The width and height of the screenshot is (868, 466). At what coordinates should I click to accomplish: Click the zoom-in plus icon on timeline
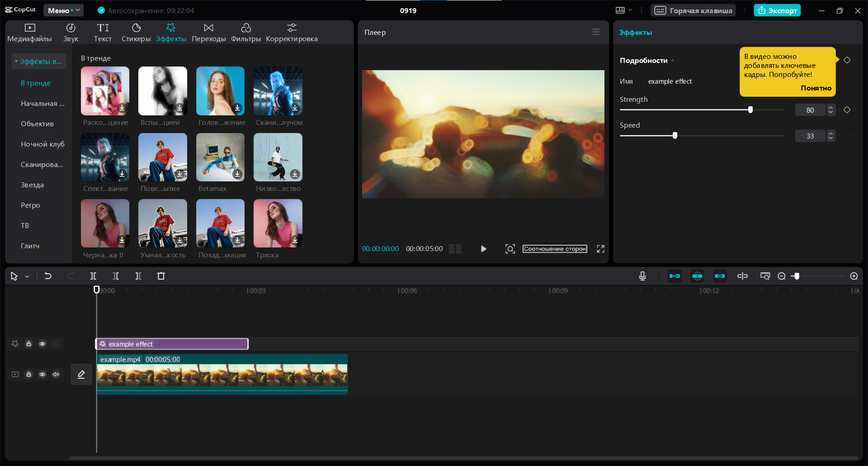coord(854,276)
